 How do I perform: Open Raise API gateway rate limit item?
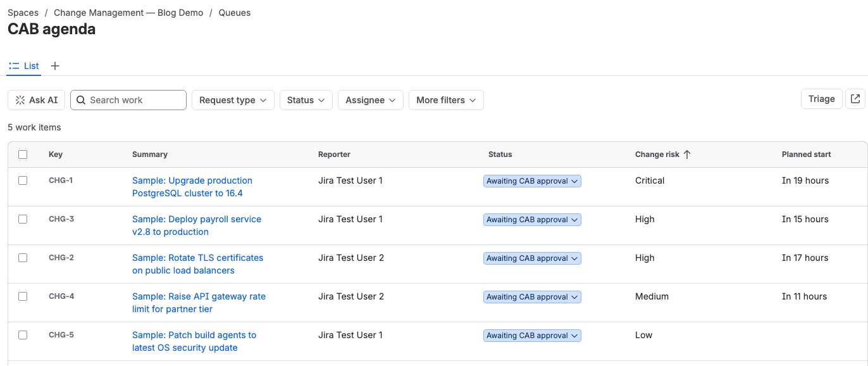pos(199,303)
